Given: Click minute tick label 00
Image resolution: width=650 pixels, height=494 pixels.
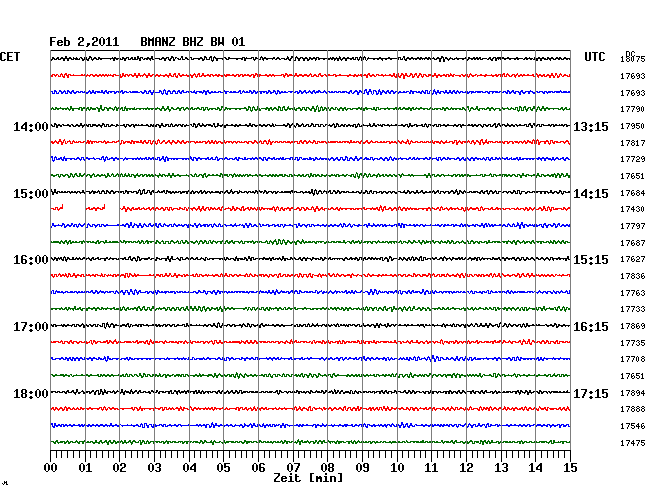Looking at the screenshot, I should 51,468.
